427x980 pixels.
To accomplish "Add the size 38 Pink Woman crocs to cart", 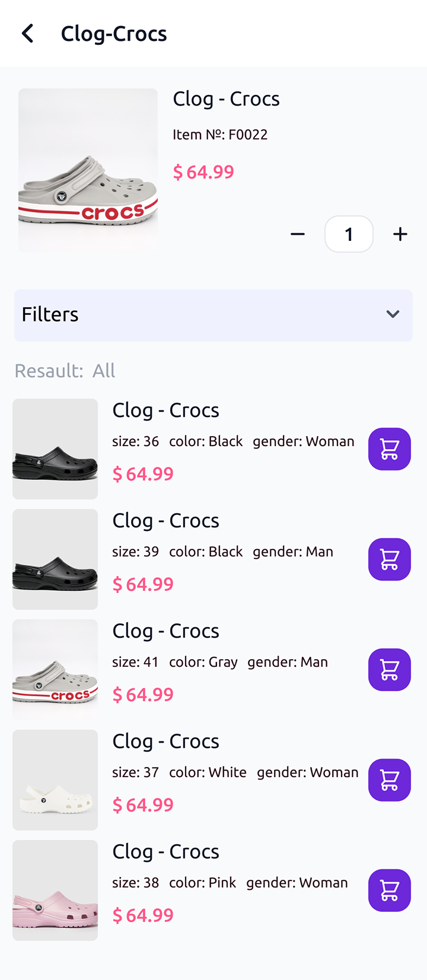I will coord(389,890).
